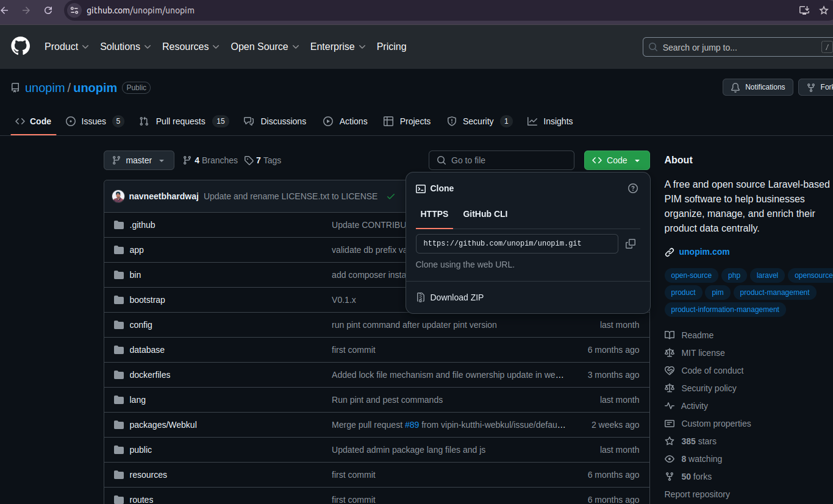
Task: Open the Code tab
Action: [x=34, y=121]
